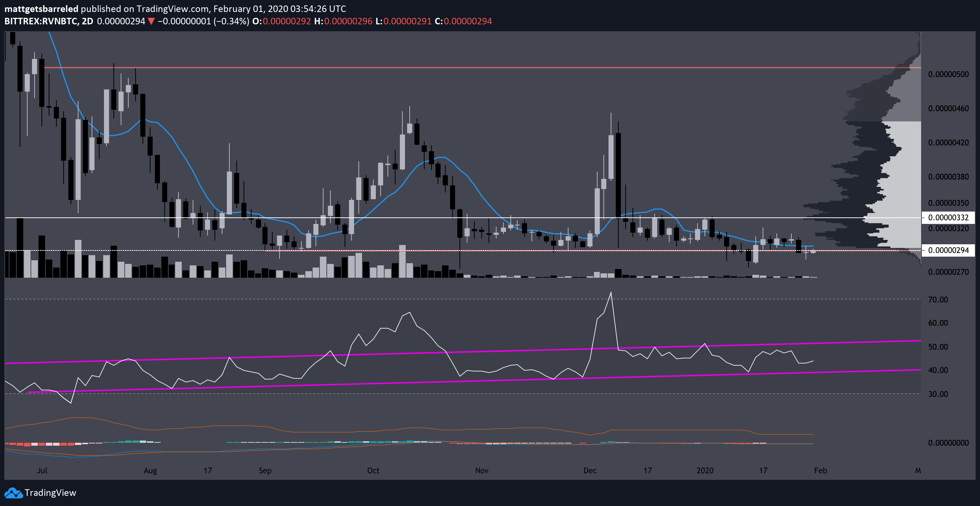Select the BITTREX:RVNBTC, 2D symbol label
The width and height of the screenshot is (980, 506).
[x=49, y=21]
